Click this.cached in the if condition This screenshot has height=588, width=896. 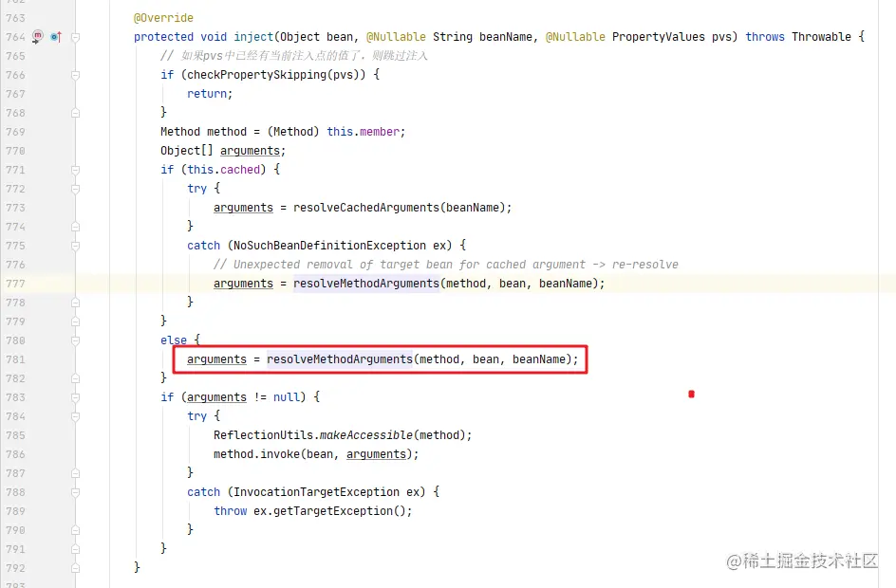click(223, 169)
